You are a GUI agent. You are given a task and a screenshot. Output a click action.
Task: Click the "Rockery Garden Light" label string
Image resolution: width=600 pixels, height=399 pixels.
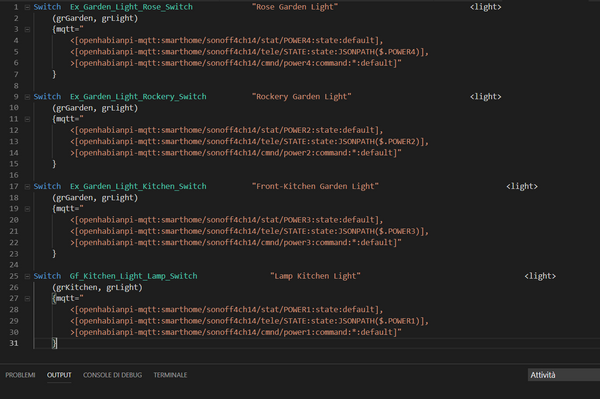coord(302,96)
